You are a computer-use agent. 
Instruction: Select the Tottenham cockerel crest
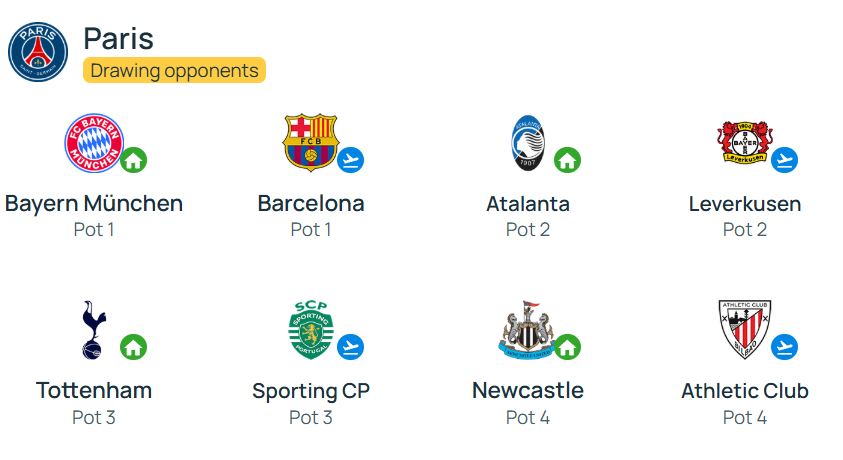(x=94, y=330)
